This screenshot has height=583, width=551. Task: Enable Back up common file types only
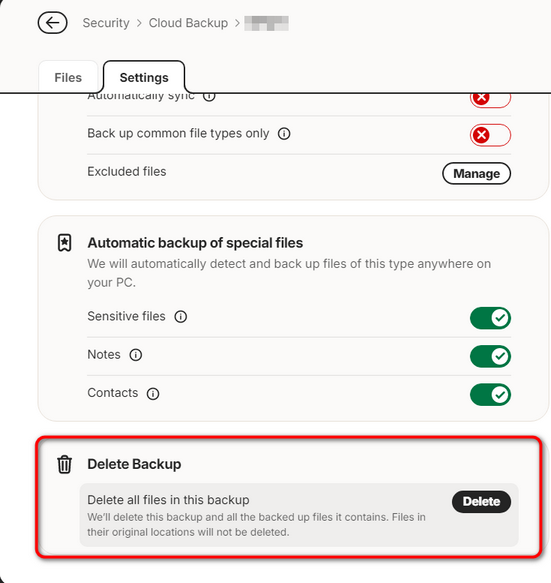[490, 135]
